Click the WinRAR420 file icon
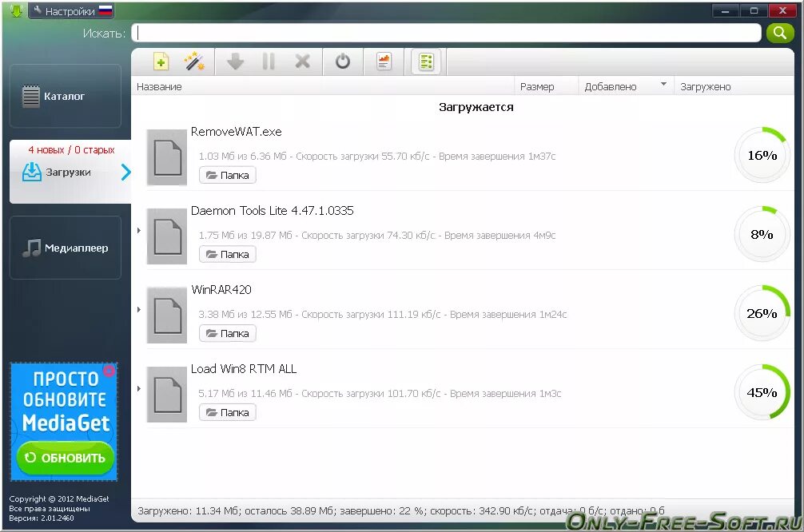The width and height of the screenshot is (804, 532). pos(167,316)
